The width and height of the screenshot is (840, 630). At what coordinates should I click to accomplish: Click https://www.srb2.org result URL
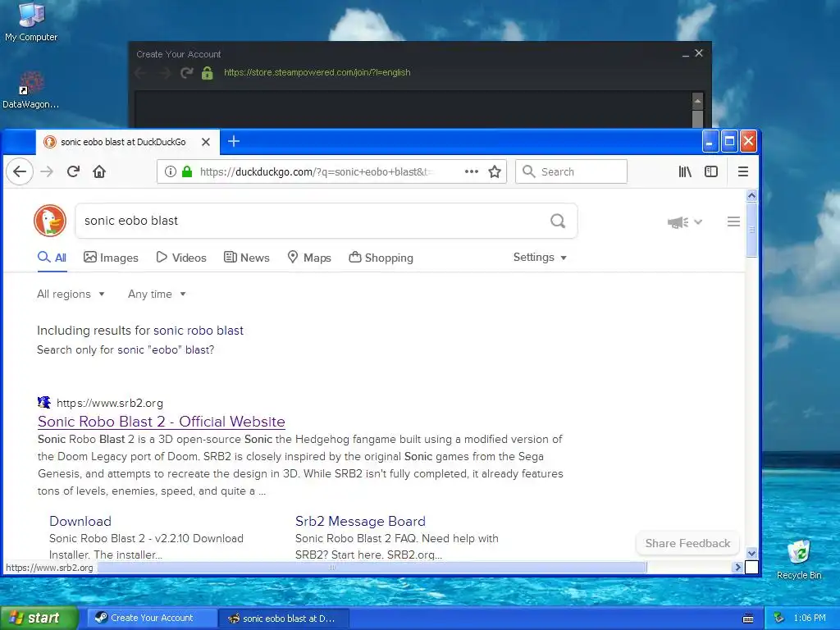110,403
